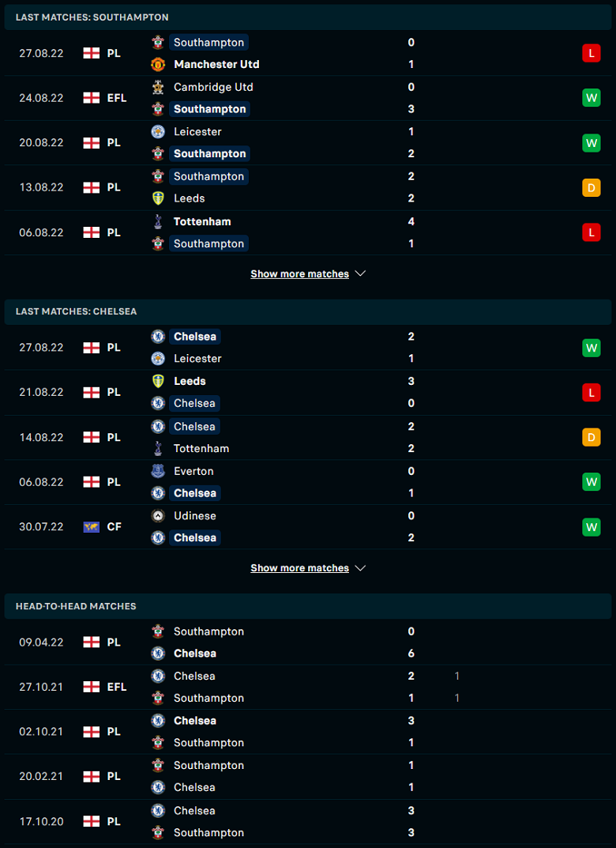Select the Last Matches: Chelsea section header
The image size is (616, 848).
[x=308, y=311]
